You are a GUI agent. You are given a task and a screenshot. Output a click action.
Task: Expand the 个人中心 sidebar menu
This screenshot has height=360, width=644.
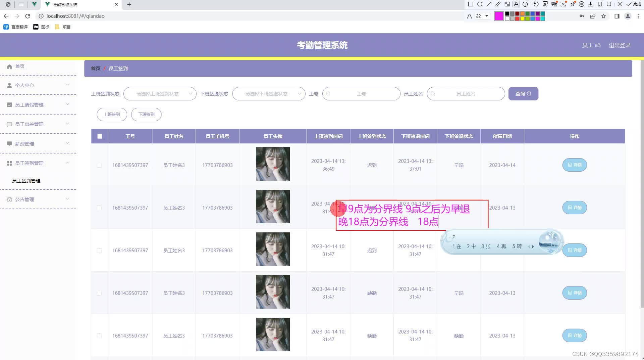pyautogui.click(x=38, y=85)
